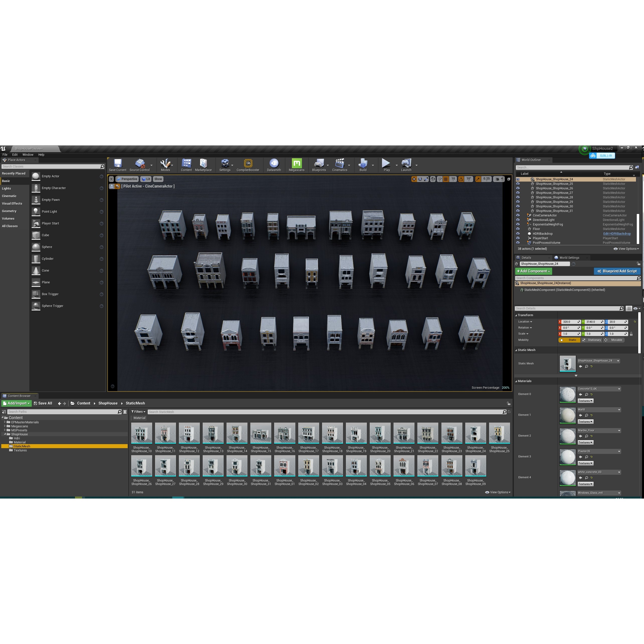Click the Edit HDRIBackdrop link
This screenshot has width=644, height=644.
(617, 234)
